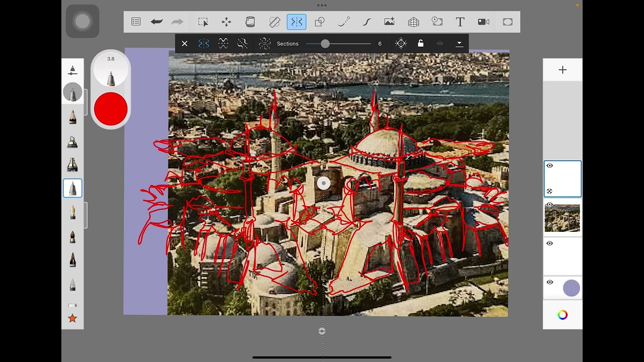Hide the third empty layer
Screen dimensions: 644x362
click(x=549, y=243)
